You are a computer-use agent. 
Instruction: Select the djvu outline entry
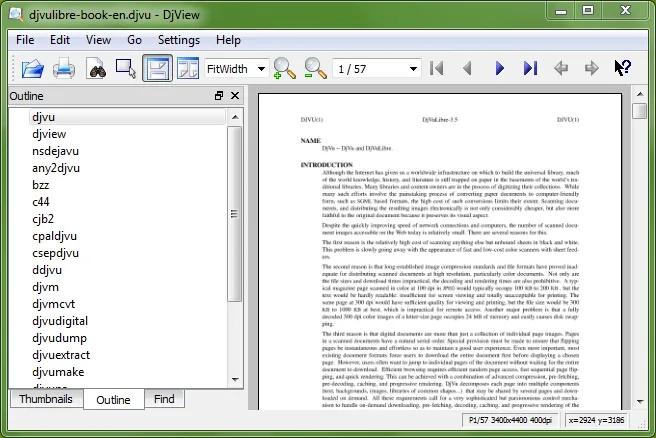pos(127,117)
